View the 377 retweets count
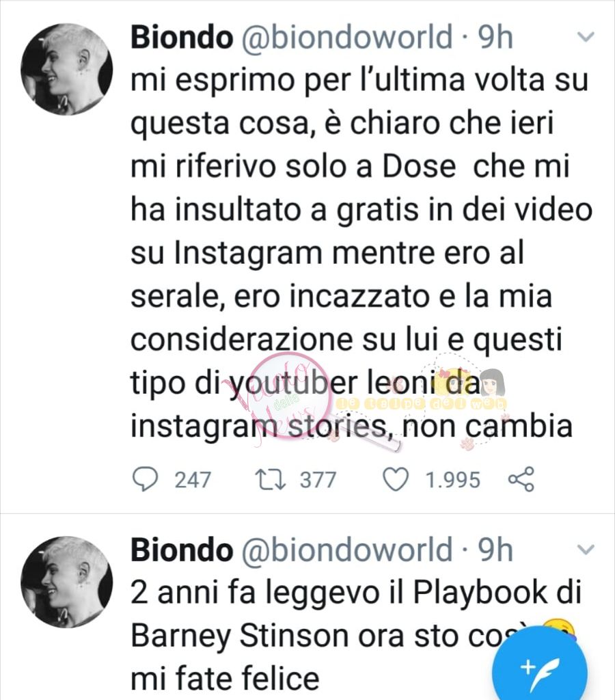 click(x=318, y=481)
